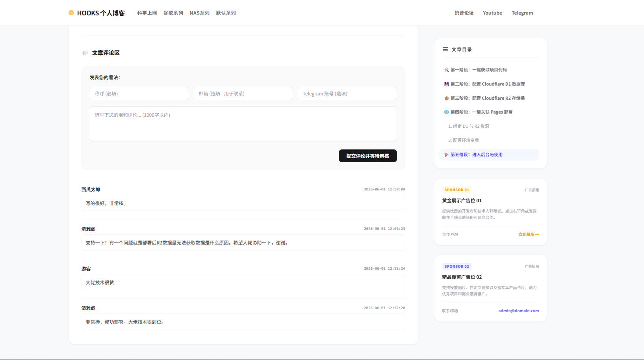Select comment text 写的很好，非常棒。
The image size is (644, 360).
coord(106,203)
